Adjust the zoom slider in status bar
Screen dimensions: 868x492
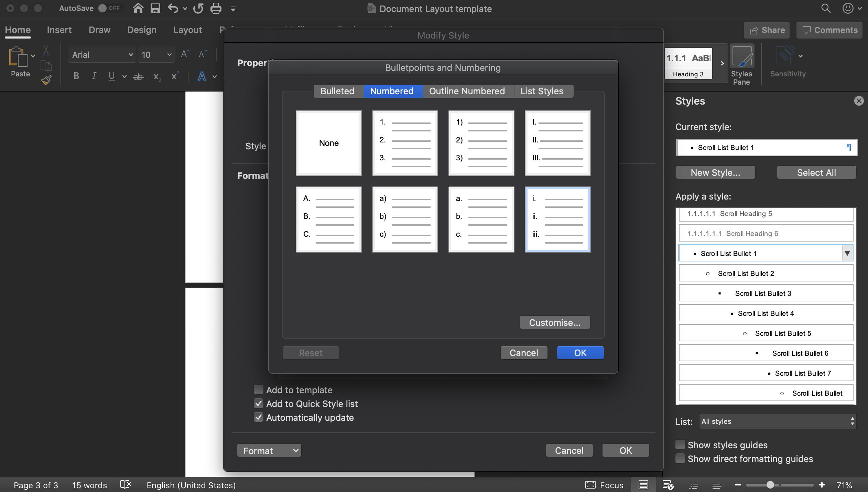click(770, 485)
